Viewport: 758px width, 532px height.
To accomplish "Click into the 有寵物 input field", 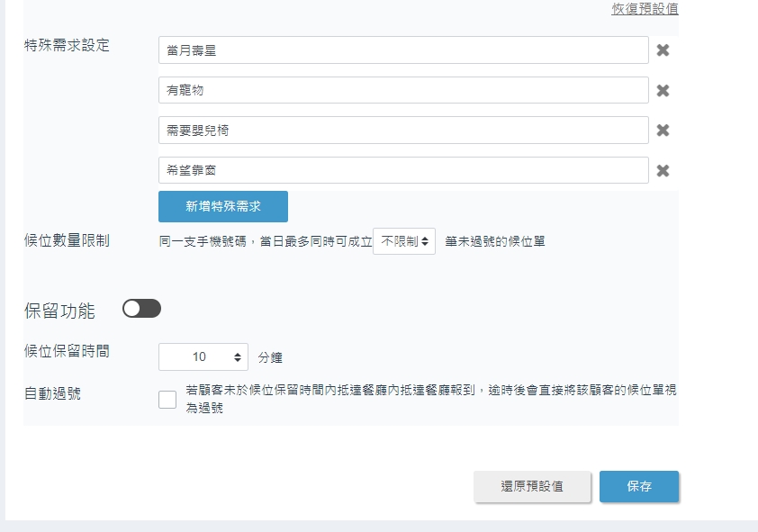I will coord(403,91).
